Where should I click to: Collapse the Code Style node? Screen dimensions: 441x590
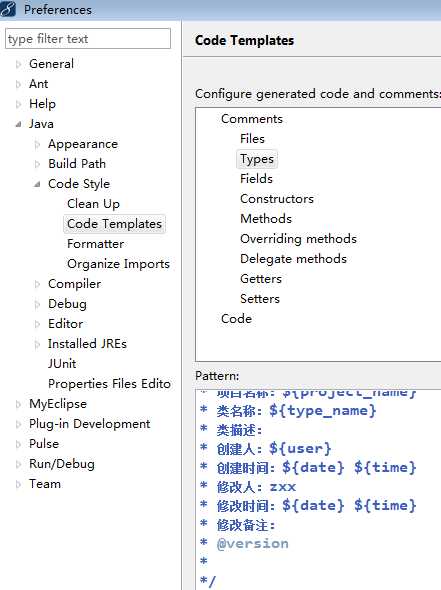[x=37, y=184]
